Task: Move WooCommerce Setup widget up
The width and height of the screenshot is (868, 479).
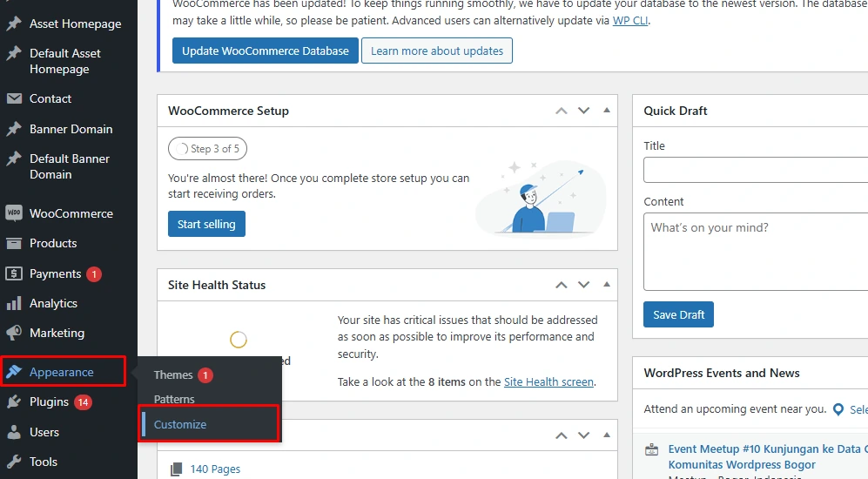Action: click(x=562, y=111)
